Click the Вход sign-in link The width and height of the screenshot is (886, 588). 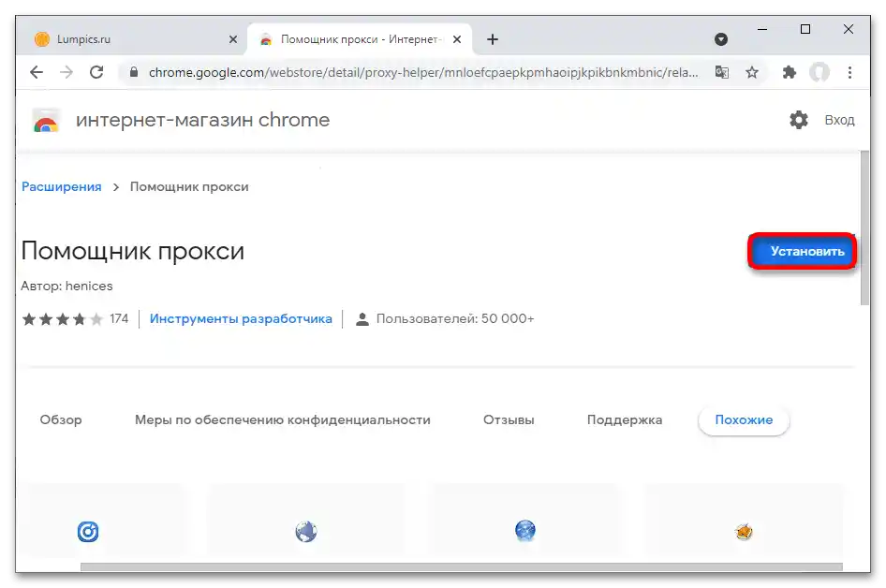click(839, 120)
